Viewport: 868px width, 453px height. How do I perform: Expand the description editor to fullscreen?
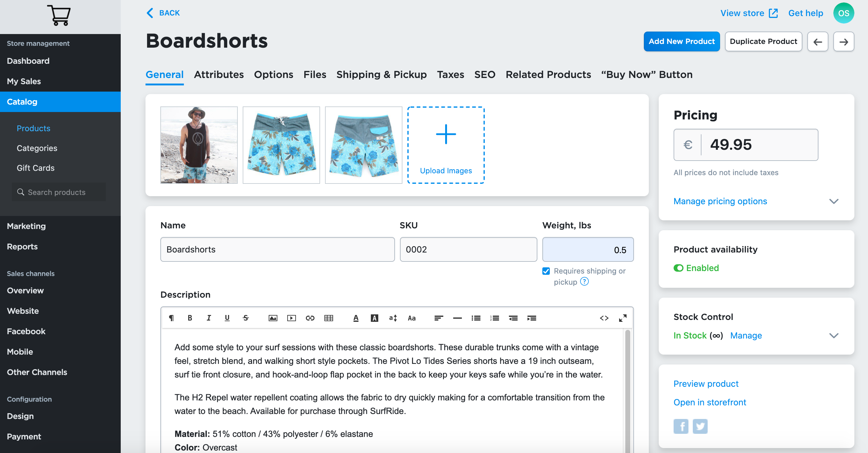(x=623, y=318)
